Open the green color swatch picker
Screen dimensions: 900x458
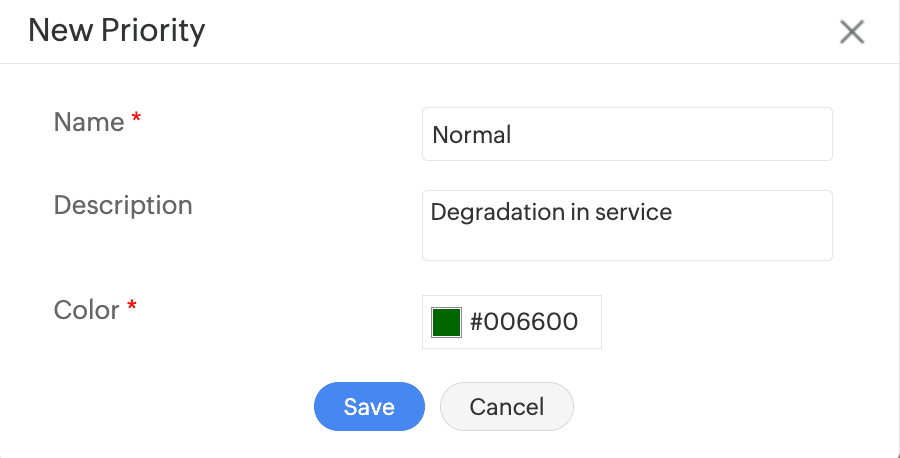[446, 322]
